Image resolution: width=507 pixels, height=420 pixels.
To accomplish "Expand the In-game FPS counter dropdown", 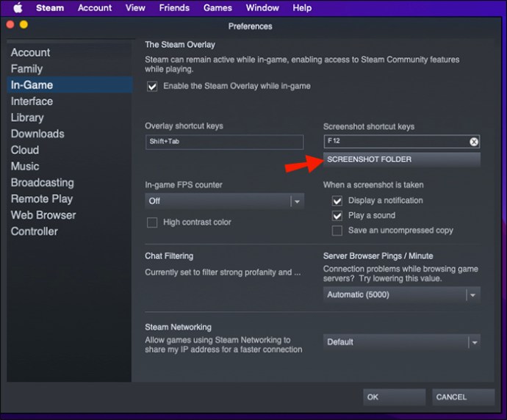I will pos(224,201).
